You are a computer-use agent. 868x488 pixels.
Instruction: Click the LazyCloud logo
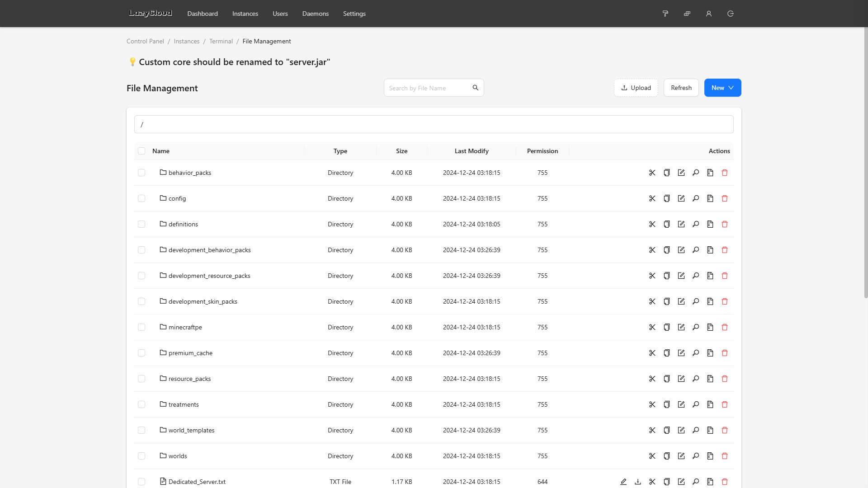click(151, 13)
